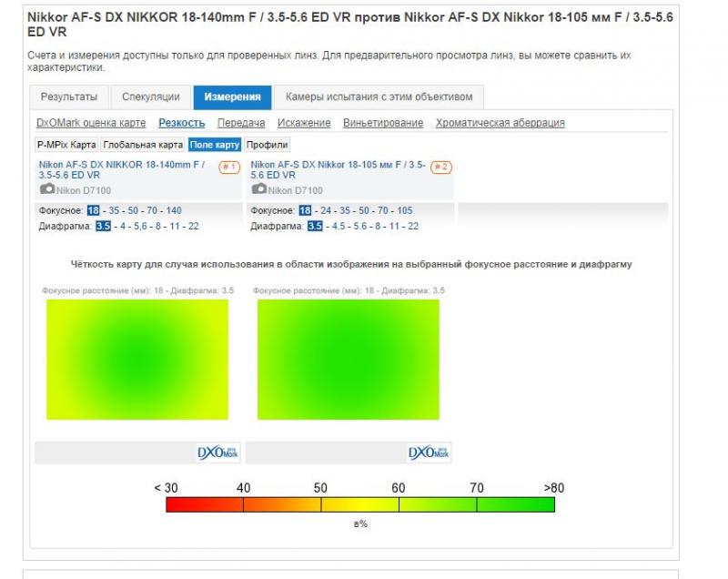Select the P-MPix Карта view
The image size is (728, 579).
66,145
